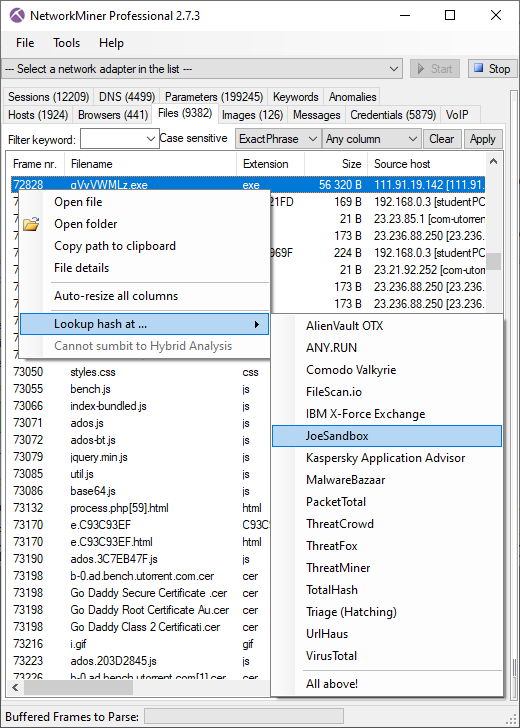Click the Start capture button

[x=435, y=69]
